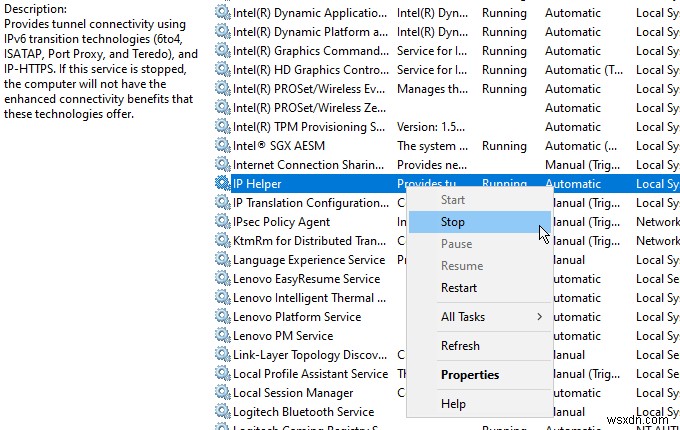Click 'Manages th...' description of PROSet/Wireless Ev
Viewport: 680px width, 430px height.
coord(432,89)
